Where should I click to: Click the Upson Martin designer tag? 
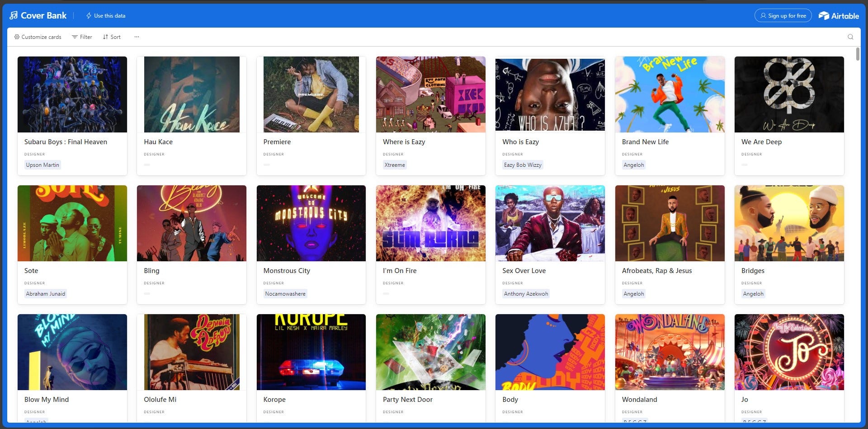(42, 165)
